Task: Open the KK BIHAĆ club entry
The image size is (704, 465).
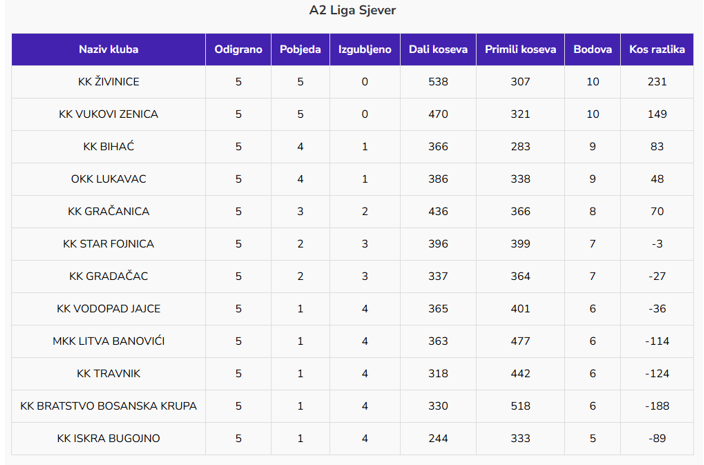Action: (108, 147)
